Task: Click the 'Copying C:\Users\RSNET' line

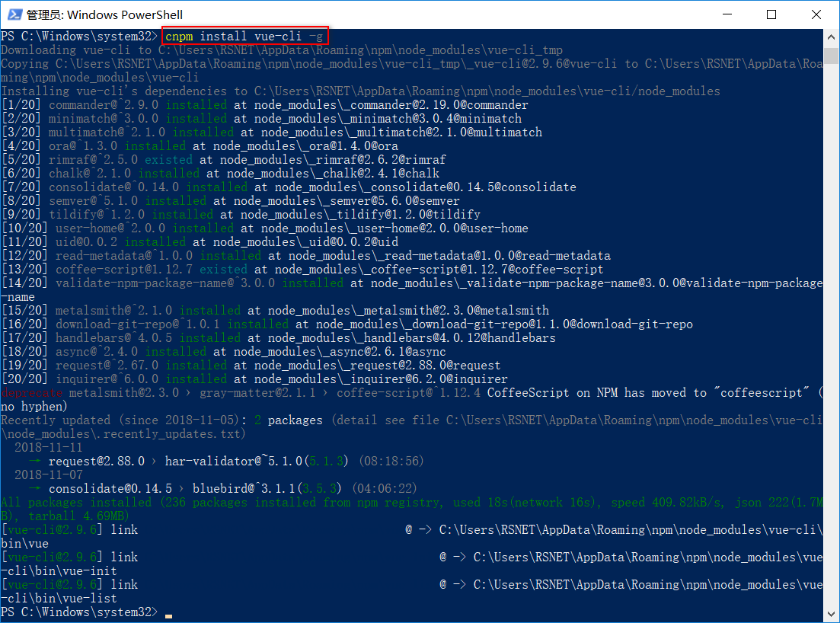Action: (x=412, y=70)
